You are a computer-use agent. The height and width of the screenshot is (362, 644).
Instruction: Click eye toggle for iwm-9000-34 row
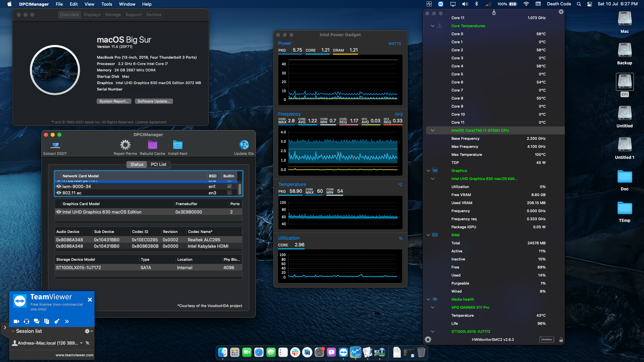(59, 186)
